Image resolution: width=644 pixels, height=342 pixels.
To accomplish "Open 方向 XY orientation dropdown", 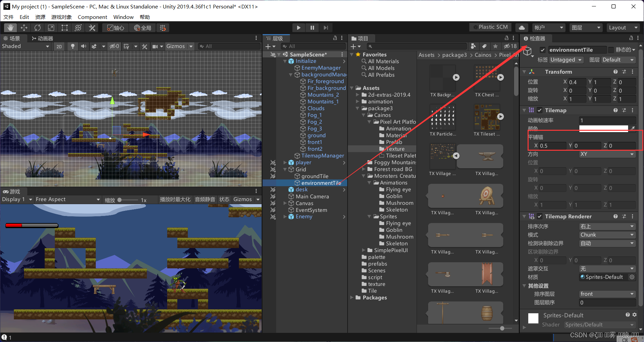I will (x=607, y=154).
